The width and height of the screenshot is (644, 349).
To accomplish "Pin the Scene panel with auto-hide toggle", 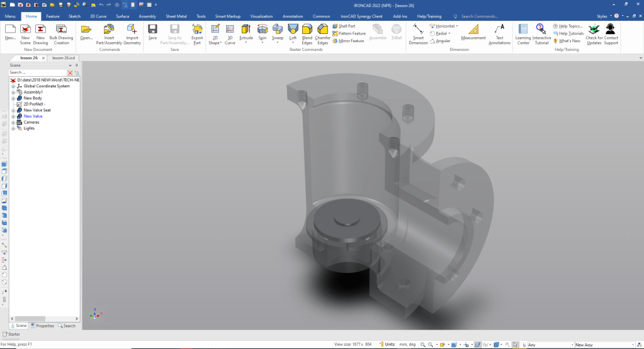I will (76, 65).
